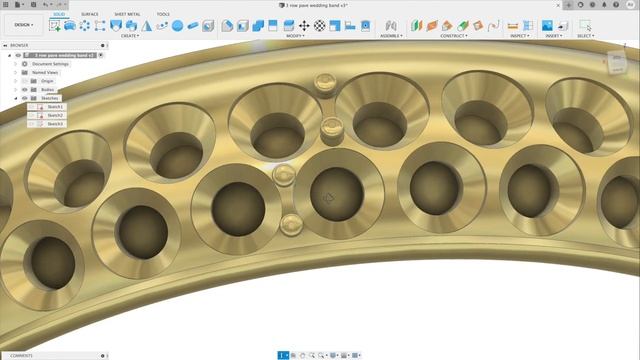Expand the Bodies folder

[x=16, y=89]
